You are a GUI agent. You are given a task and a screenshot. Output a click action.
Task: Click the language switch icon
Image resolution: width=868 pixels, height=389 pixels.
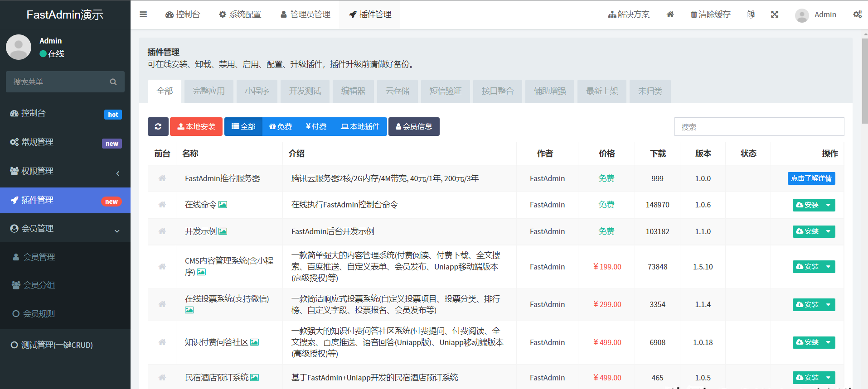click(x=751, y=14)
